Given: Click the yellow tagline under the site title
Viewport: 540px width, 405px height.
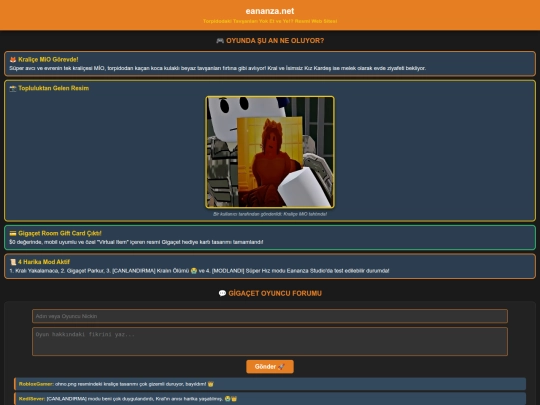Looking at the screenshot, I should click(x=270, y=21).
